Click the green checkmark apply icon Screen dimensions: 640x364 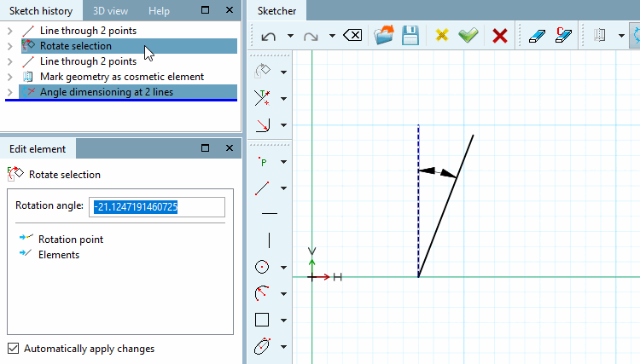tap(468, 36)
